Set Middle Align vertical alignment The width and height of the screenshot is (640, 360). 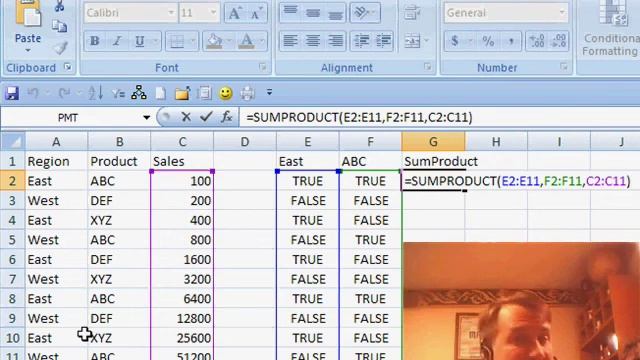tap(313, 12)
